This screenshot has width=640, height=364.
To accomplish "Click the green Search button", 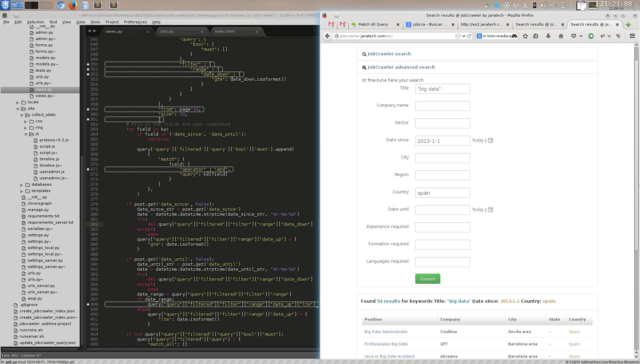I will 428,279.
